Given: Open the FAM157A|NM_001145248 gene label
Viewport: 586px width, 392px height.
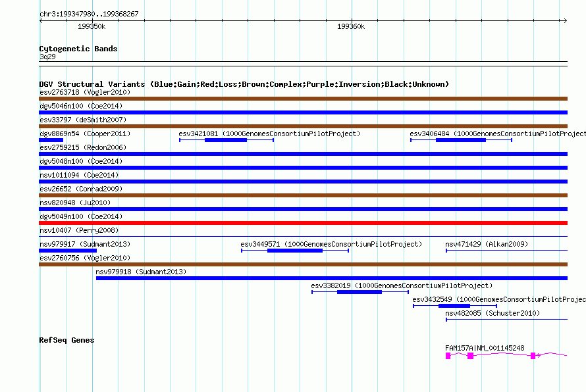Looking at the screenshot, I should pos(485,348).
